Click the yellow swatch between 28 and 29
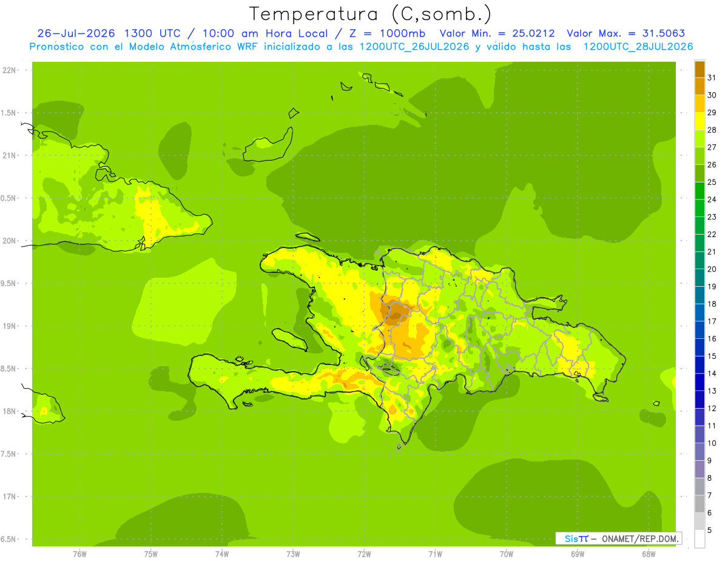 [699, 121]
